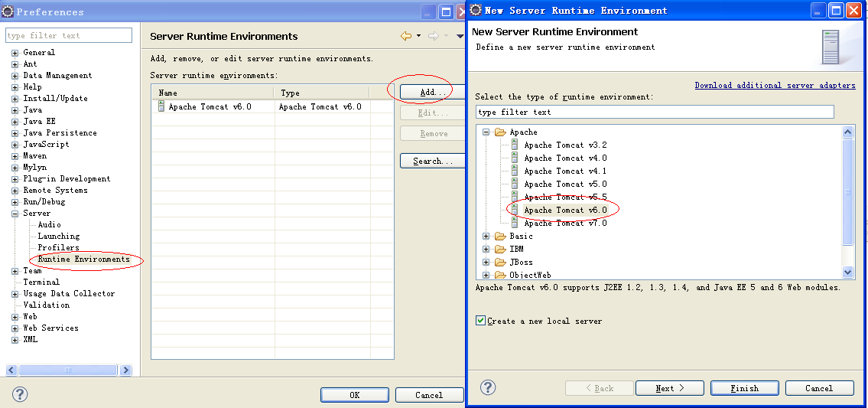868x408 pixels.
Task: Select Apache Tomcat v6.0 runtime type
Action: (x=565, y=210)
